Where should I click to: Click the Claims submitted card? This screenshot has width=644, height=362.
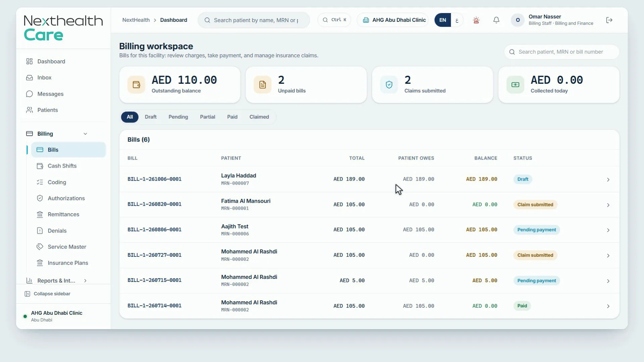[x=432, y=84]
